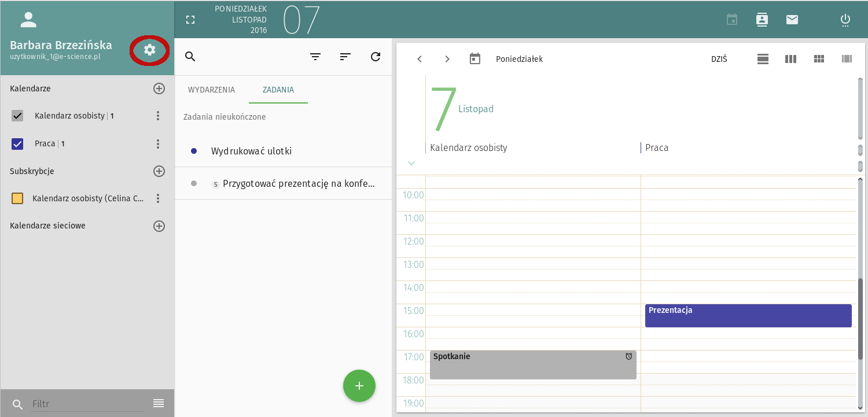
Task: Add a new calendar under Kalendarze
Action: point(159,88)
